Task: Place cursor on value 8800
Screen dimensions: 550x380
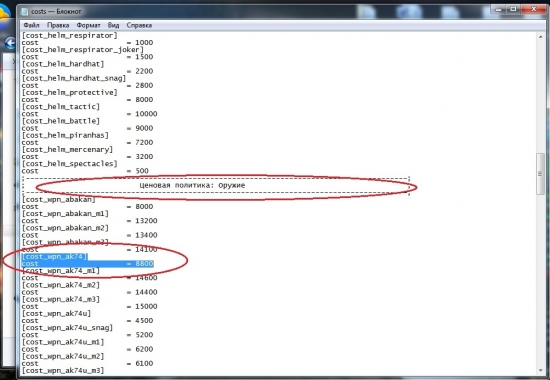Action: [144, 264]
